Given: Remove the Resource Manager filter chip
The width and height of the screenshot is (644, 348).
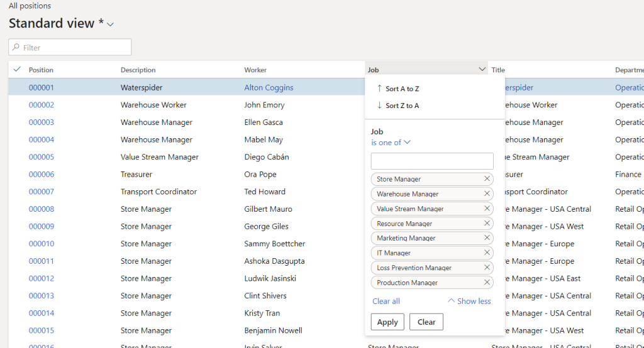Looking at the screenshot, I should point(487,223).
